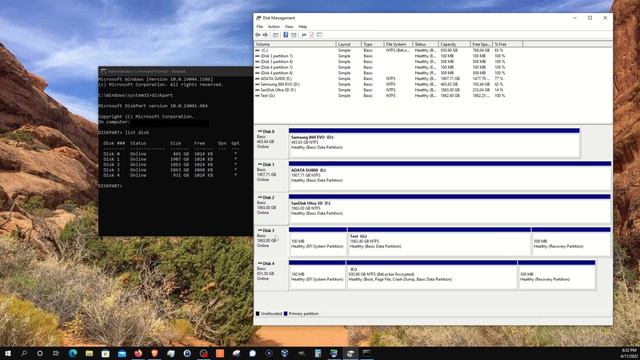The width and height of the screenshot is (640, 360).
Task: Select the Test (G:) volume row
Action: click(x=380, y=96)
